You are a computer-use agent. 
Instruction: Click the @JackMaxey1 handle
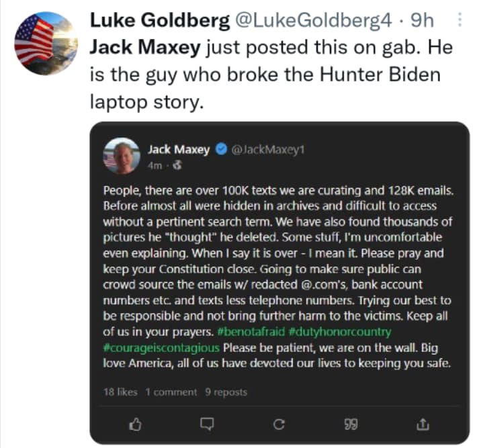click(268, 150)
